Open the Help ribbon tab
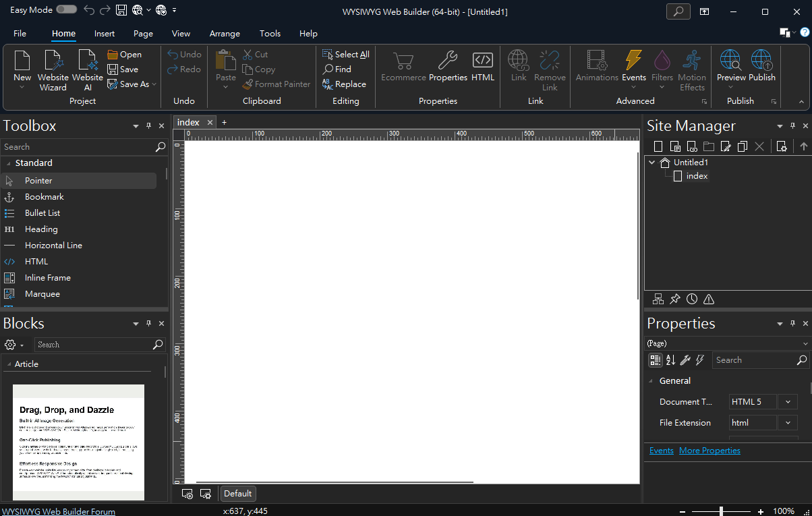This screenshot has width=812, height=516. [x=308, y=34]
